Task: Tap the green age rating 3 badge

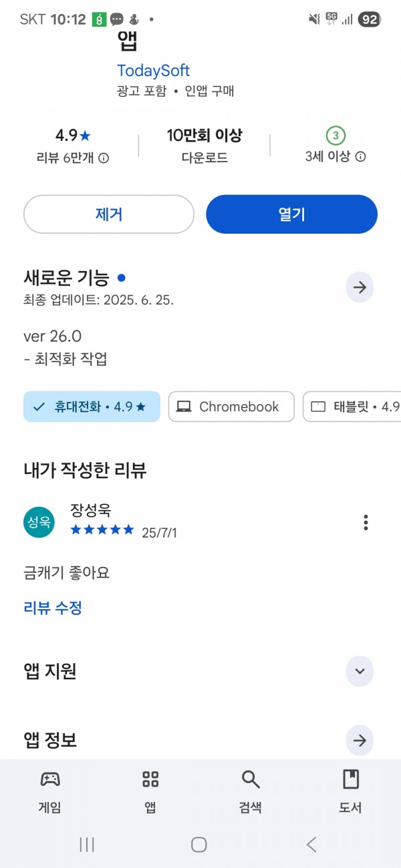Action: point(336,136)
